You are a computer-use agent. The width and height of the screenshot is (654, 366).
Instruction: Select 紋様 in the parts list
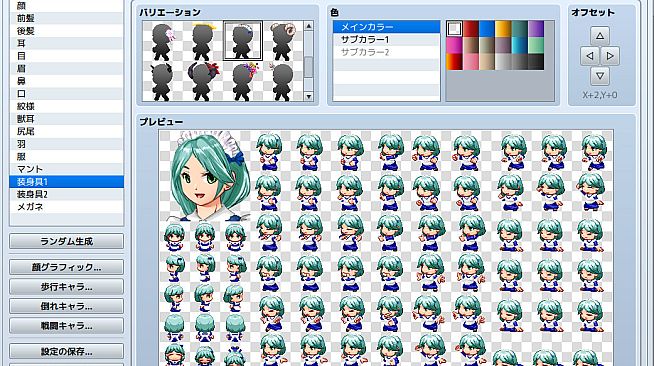click(x=66, y=106)
